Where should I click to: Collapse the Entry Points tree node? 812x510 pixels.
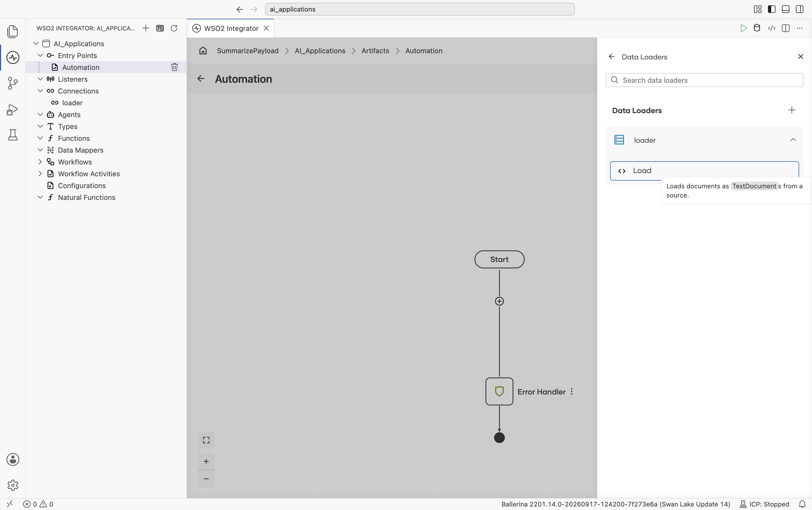(x=40, y=55)
